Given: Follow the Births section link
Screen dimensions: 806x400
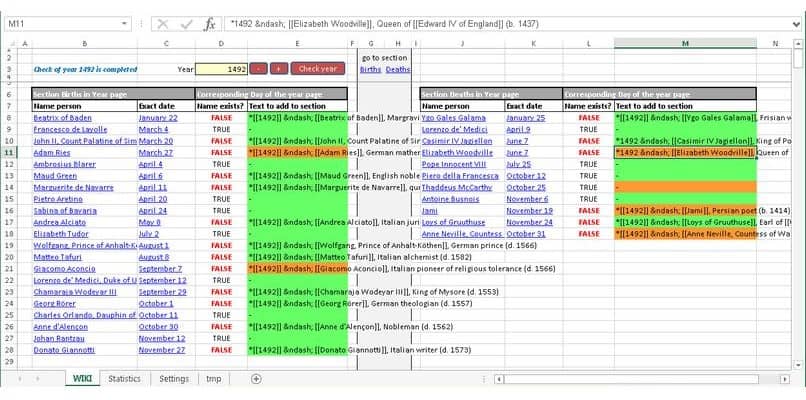Looking at the screenshot, I should point(370,69).
